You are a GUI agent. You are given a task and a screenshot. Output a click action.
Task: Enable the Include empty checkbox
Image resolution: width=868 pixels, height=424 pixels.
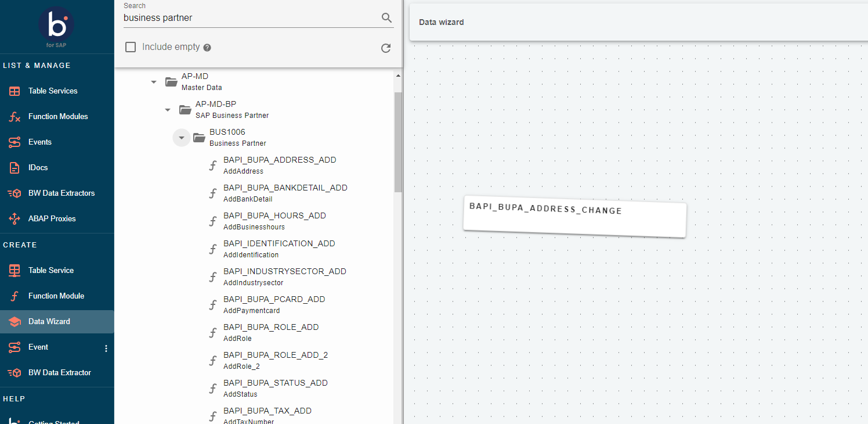tap(131, 47)
